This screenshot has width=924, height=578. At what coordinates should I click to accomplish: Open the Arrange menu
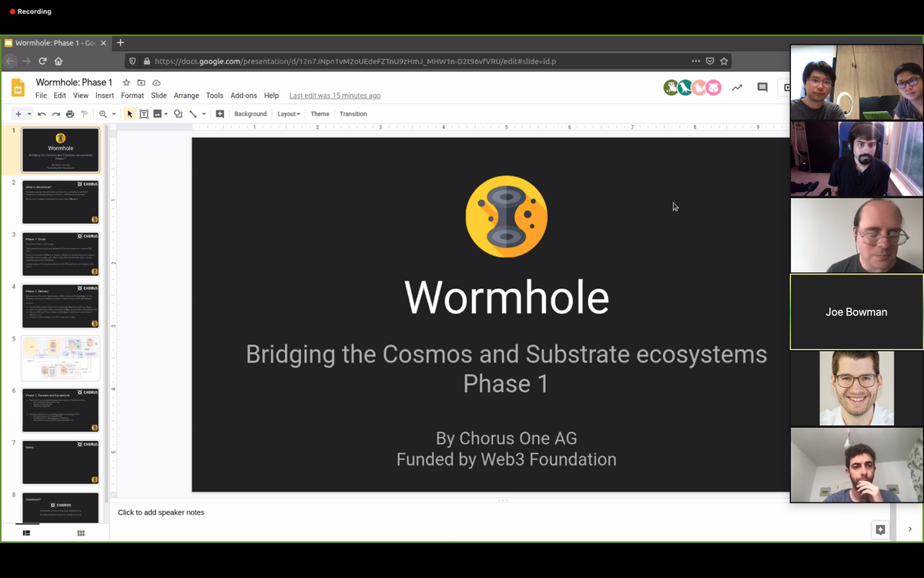(186, 96)
